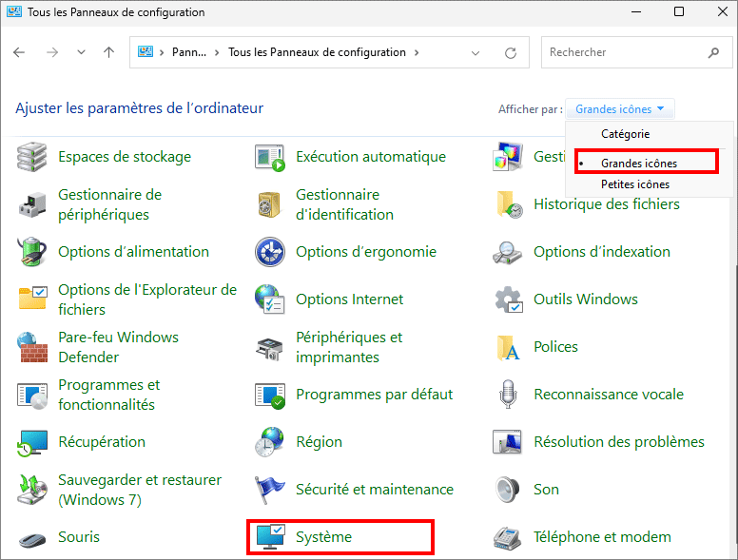
Task: Click the Souris mouse icon
Action: click(x=32, y=539)
